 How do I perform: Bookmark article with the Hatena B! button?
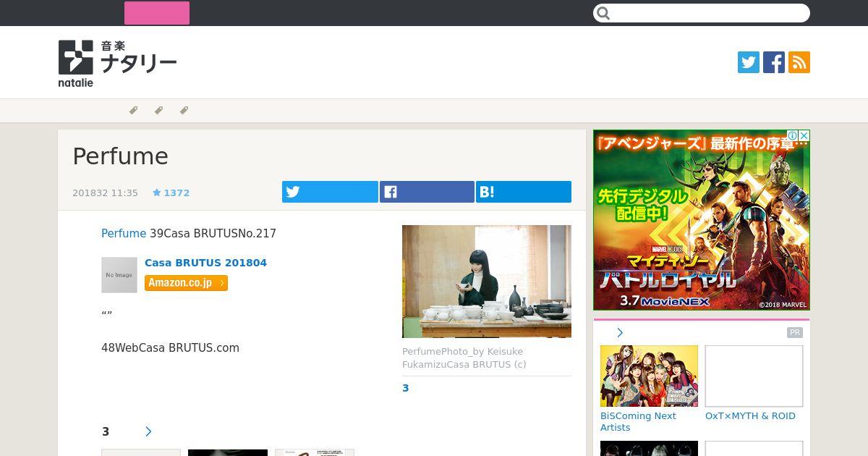(x=524, y=192)
